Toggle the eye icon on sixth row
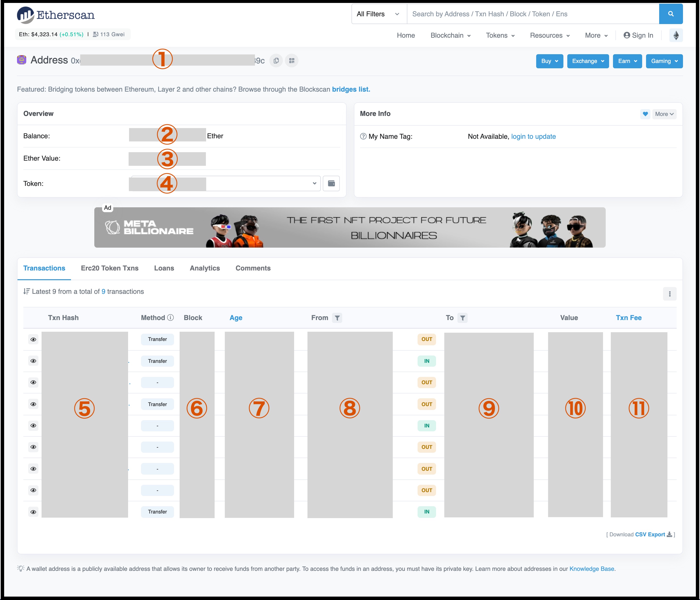Screen dimensions: 700x600 (33, 447)
